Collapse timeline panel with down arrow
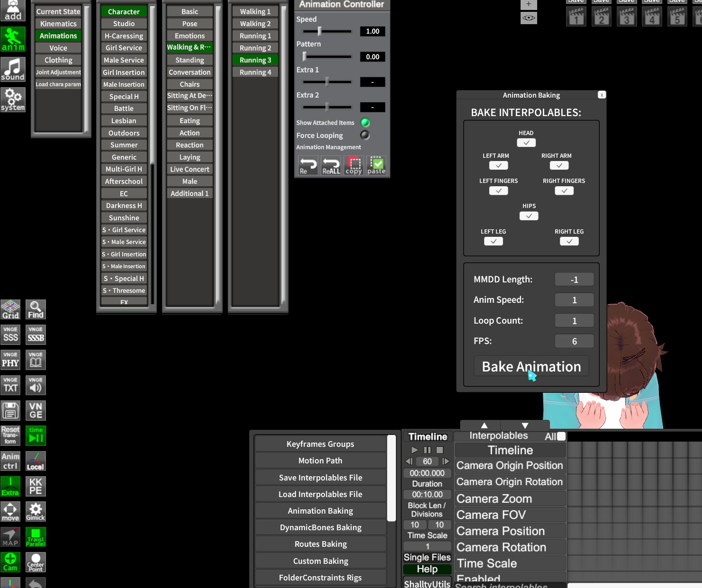702x588 pixels. pos(525,425)
